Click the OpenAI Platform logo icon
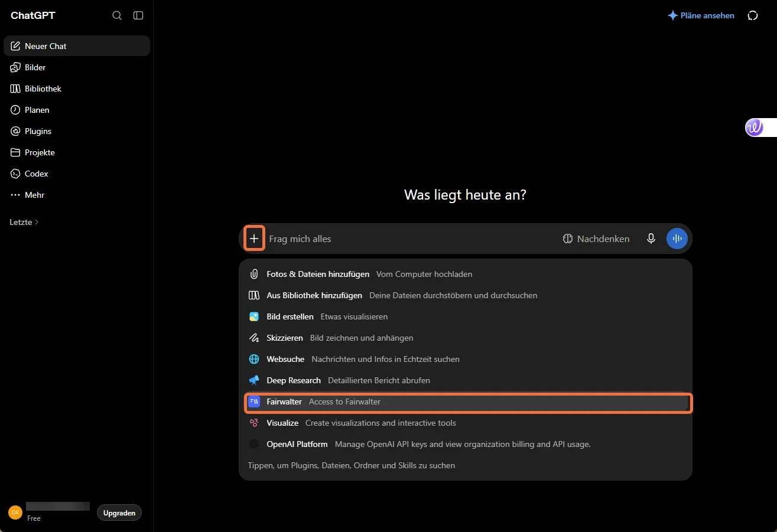 point(254,444)
